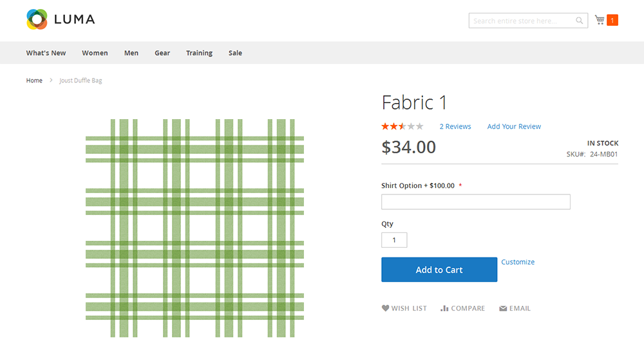
Task: Select the Training menu item
Action: coord(199,53)
